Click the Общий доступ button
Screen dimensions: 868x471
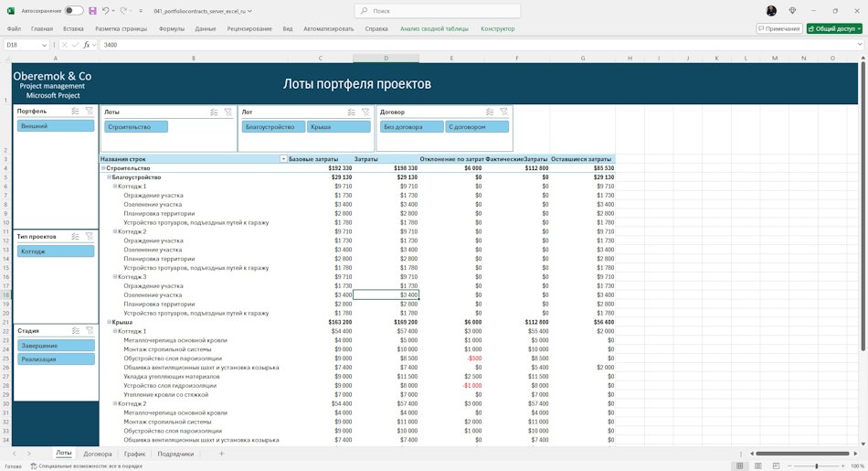(x=834, y=28)
